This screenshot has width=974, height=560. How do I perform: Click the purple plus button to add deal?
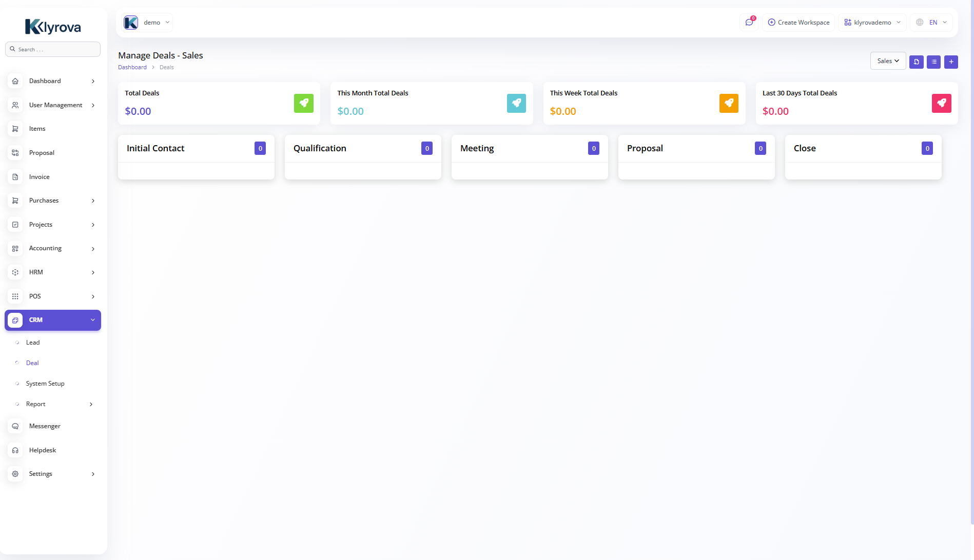pyautogui.click(x=951, y=62)
